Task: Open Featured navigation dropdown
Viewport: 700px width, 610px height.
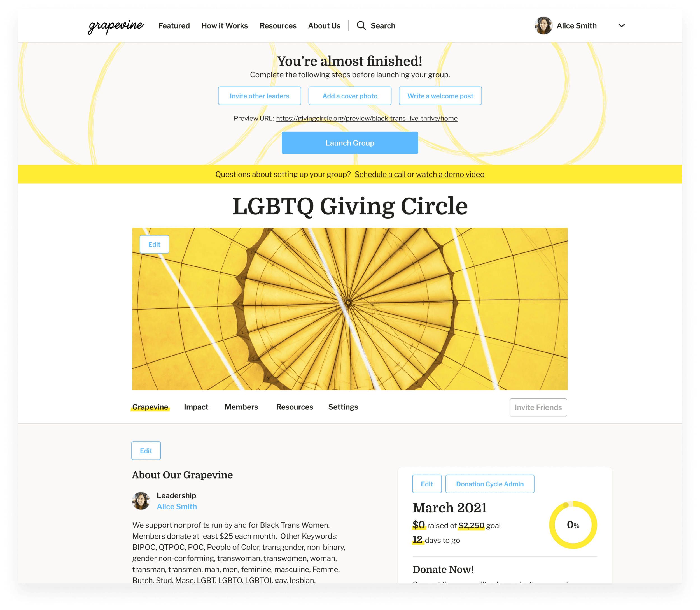Action: pos(174,25)
